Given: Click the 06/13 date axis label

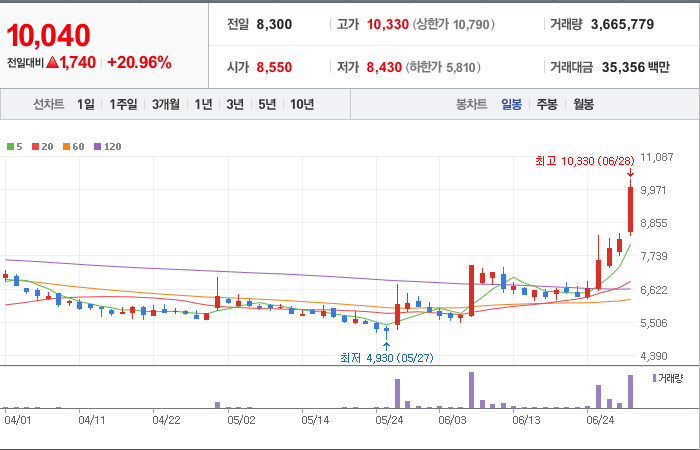Looking at the screenshot, I should coord(526,420).
